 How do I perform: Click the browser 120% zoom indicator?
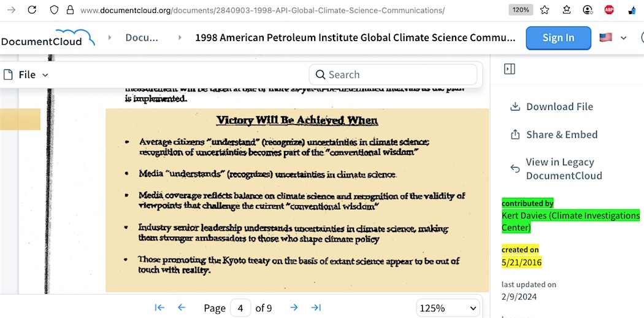(x=521, y=10)
